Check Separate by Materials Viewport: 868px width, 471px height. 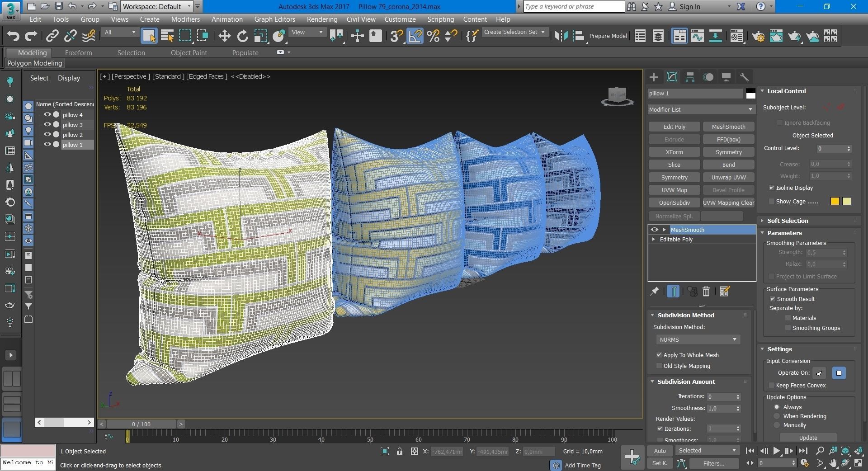788,318
